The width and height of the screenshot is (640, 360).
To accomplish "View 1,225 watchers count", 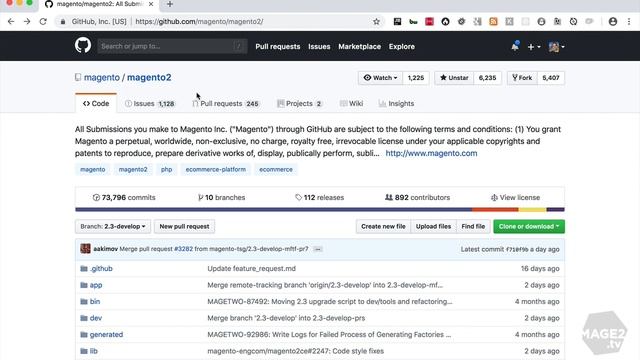I will pyautogui.click(x=416, y=78).
